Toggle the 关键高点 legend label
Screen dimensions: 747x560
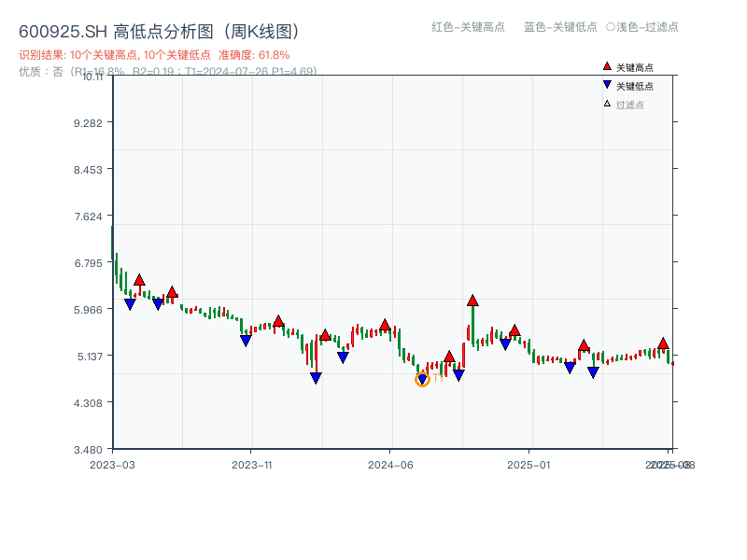635,68
